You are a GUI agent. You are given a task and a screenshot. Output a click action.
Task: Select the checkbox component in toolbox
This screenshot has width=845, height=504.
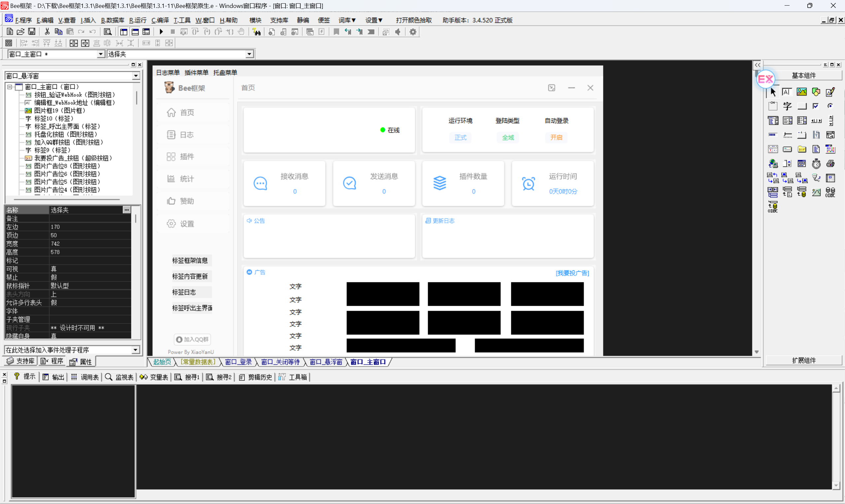pyautogui.click(x=816, y=106)
